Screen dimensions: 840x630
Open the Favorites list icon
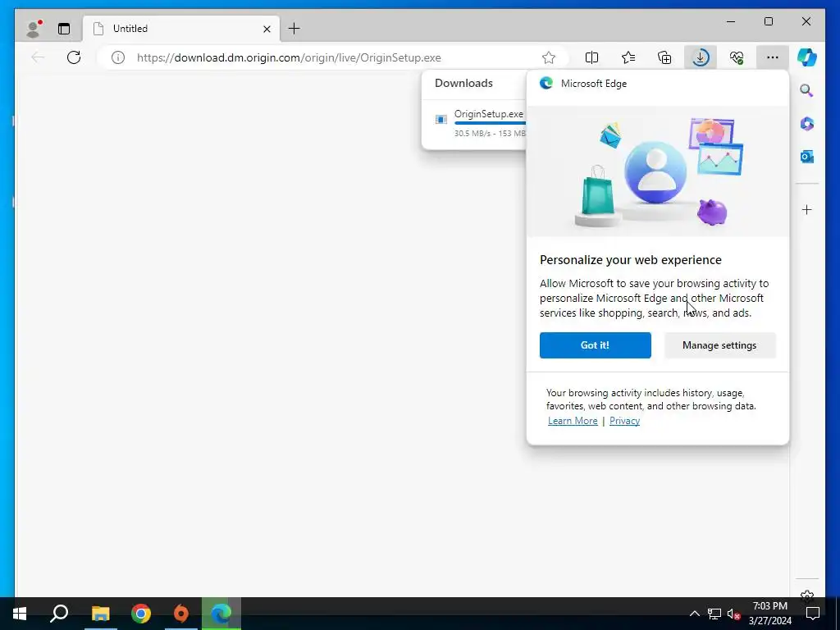pos(628,57)
